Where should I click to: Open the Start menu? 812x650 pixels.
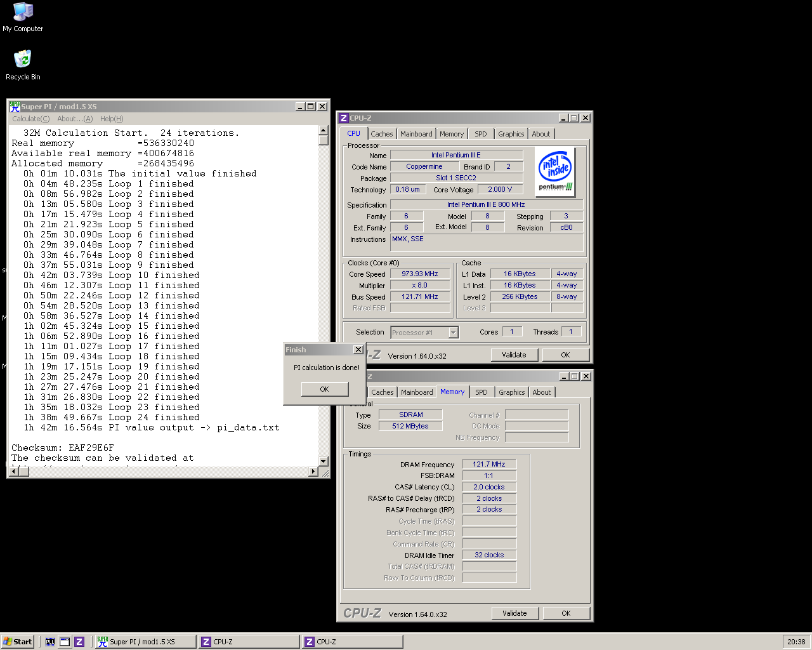(x=18, y=642)
